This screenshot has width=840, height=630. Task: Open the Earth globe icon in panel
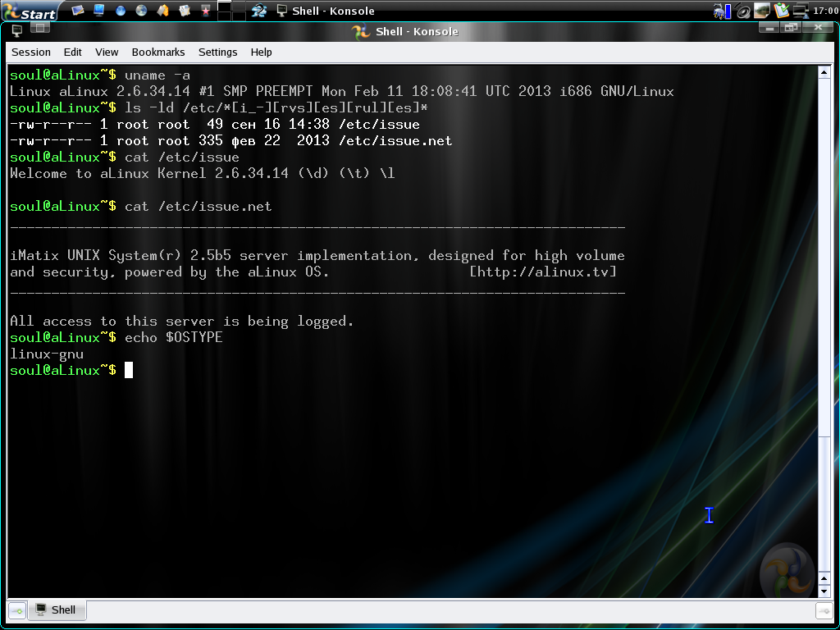pyautogui.click(x=141, y=10)
